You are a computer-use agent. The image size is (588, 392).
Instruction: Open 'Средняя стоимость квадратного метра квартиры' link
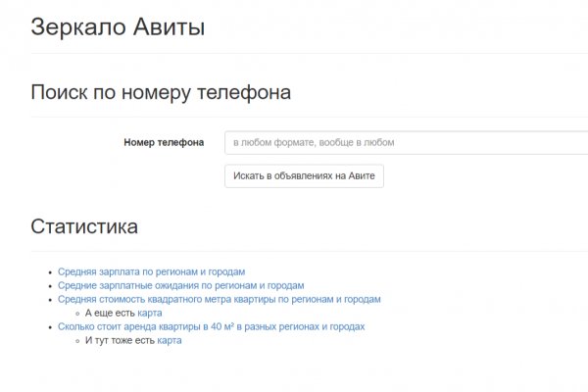(219, 299)
